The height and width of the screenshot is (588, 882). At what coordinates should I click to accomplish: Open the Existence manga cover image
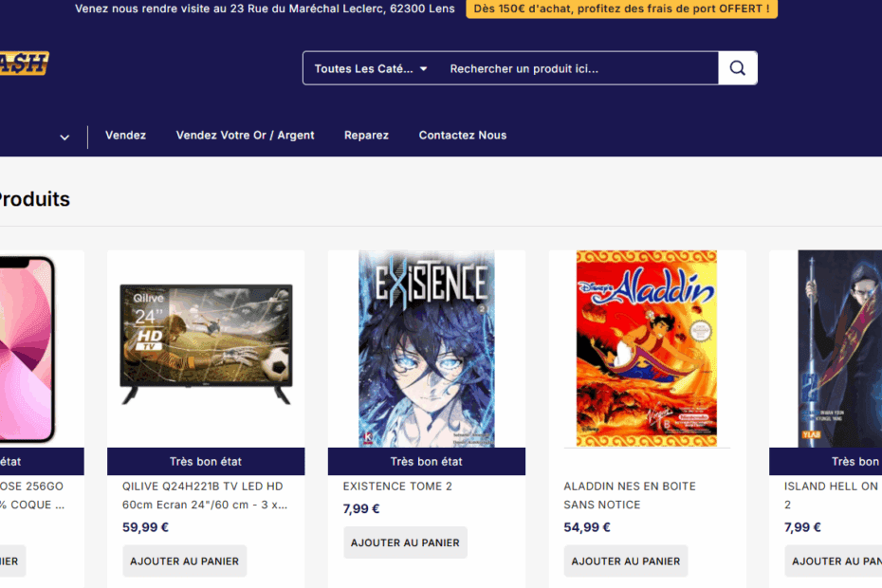pos(427,349)
